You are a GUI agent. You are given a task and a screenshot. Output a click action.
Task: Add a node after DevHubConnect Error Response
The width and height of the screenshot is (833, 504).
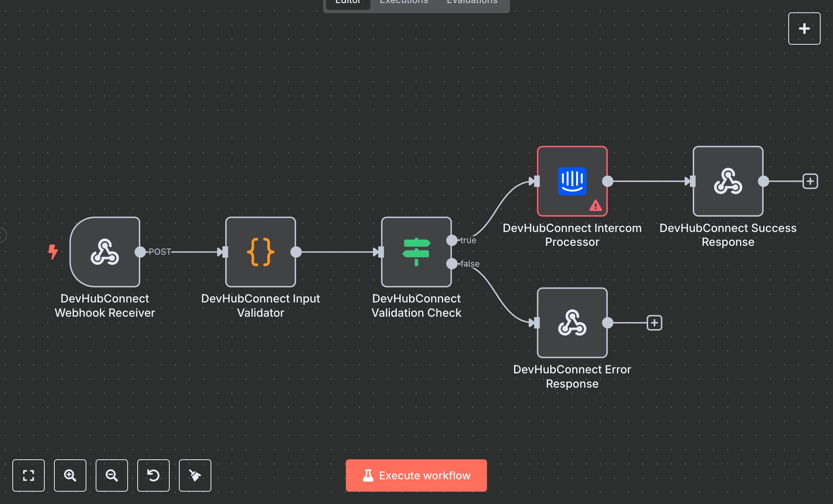(654, 323)
